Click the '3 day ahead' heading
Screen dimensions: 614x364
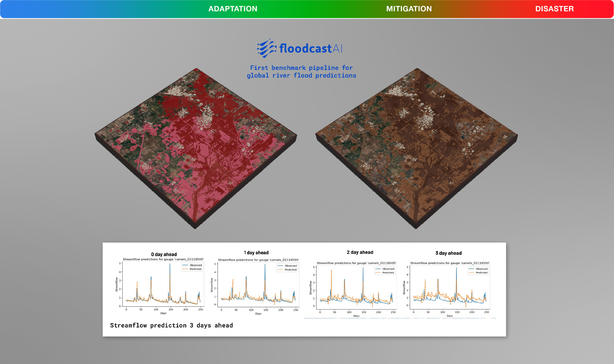[x=448, y=253]
